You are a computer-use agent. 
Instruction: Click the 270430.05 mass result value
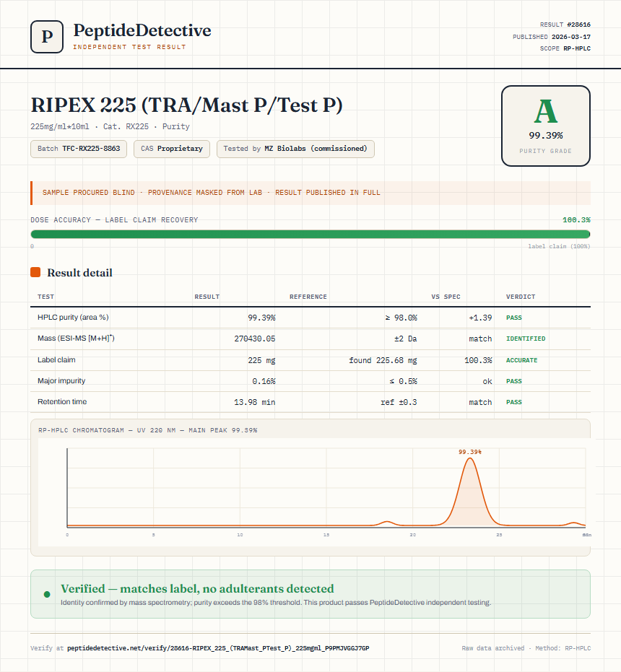click(x=255, y=339)
